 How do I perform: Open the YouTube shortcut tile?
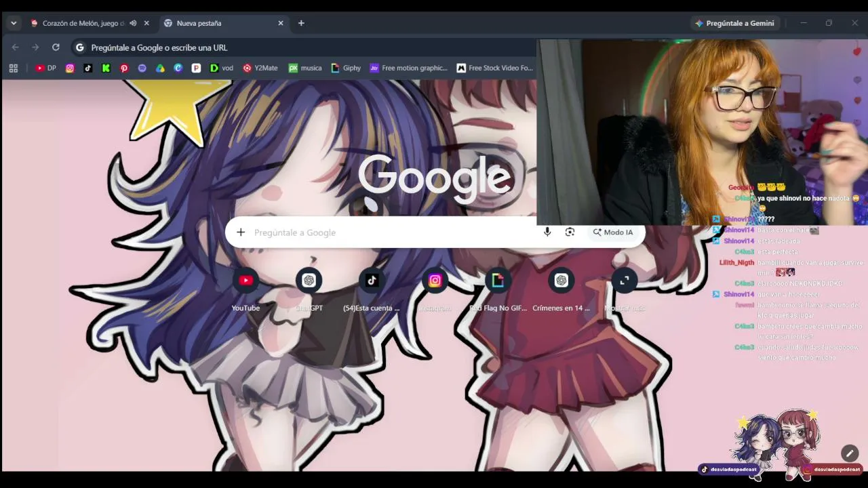(x=245, y=289)
